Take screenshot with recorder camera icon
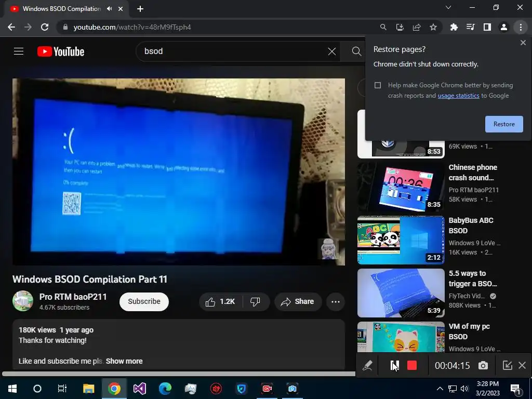Viewport: 532px width, 399px height. point(483,365)
